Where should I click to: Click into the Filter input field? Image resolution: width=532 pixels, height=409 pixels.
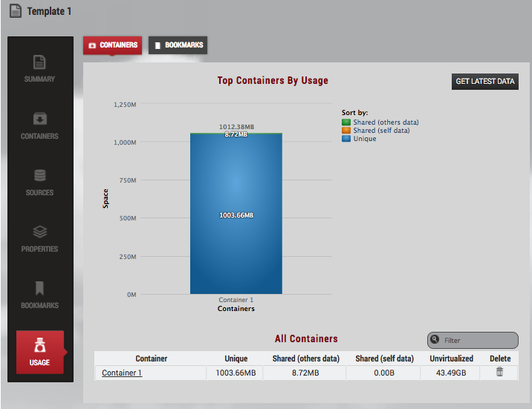477,341
